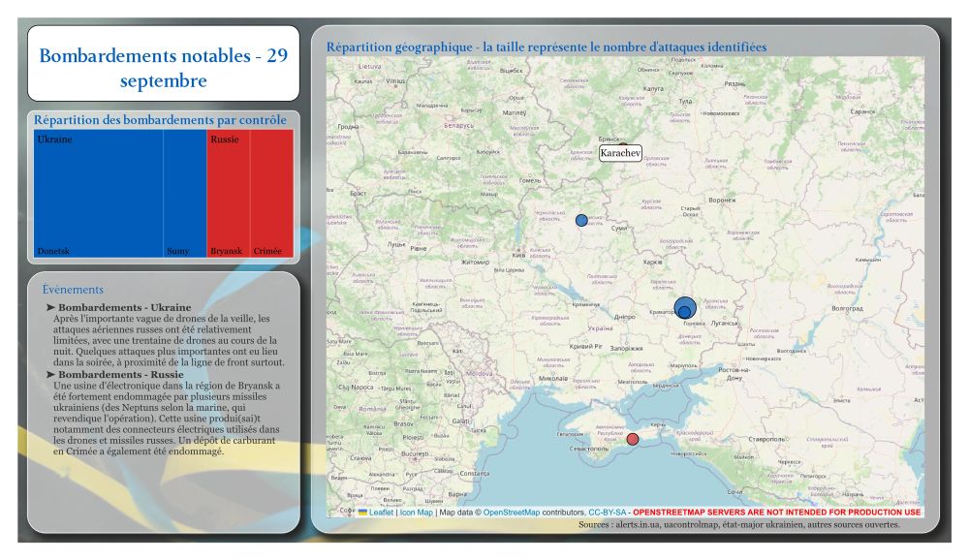The width and height of the screenshot is (969, 560).
Task: Click the 'Україна' country label on map
Action: click(600, 328)
